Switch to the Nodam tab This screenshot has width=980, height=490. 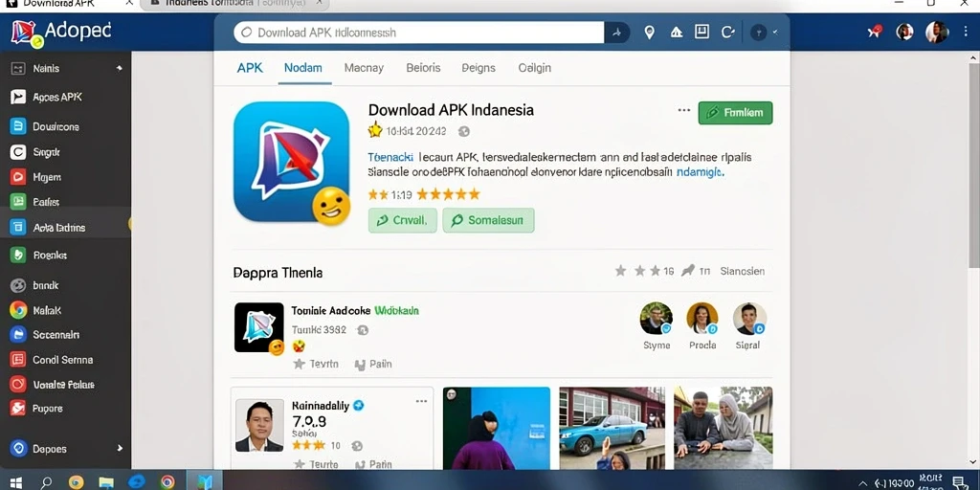pyautogui.click(x=303, y=68)
